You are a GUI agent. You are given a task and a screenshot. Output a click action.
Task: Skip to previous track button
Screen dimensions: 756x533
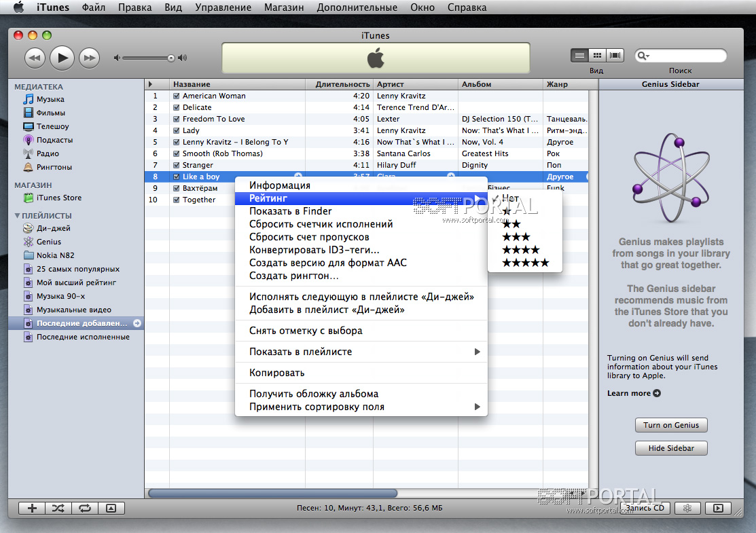[35, 58]
